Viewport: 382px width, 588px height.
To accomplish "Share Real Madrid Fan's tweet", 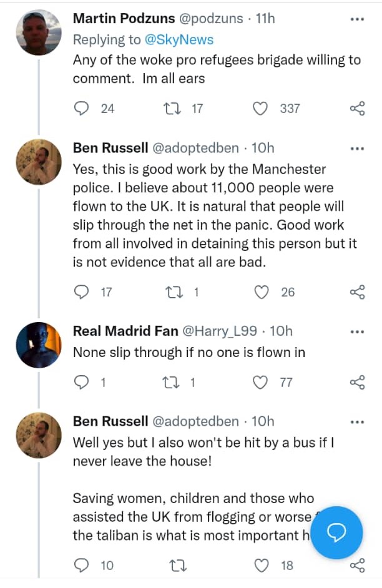I will click(357, 382).
